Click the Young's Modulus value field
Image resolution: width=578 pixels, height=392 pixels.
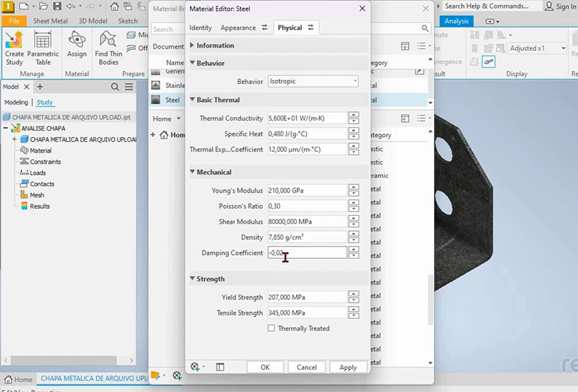[307, 190]
